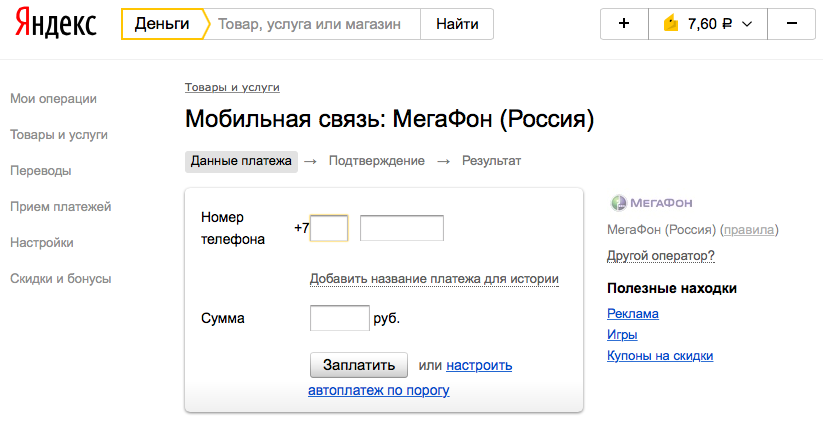Viewport: 823px width, 446px height.
Task: Open Настройки in the sidebar
Action: click(42, 242)
